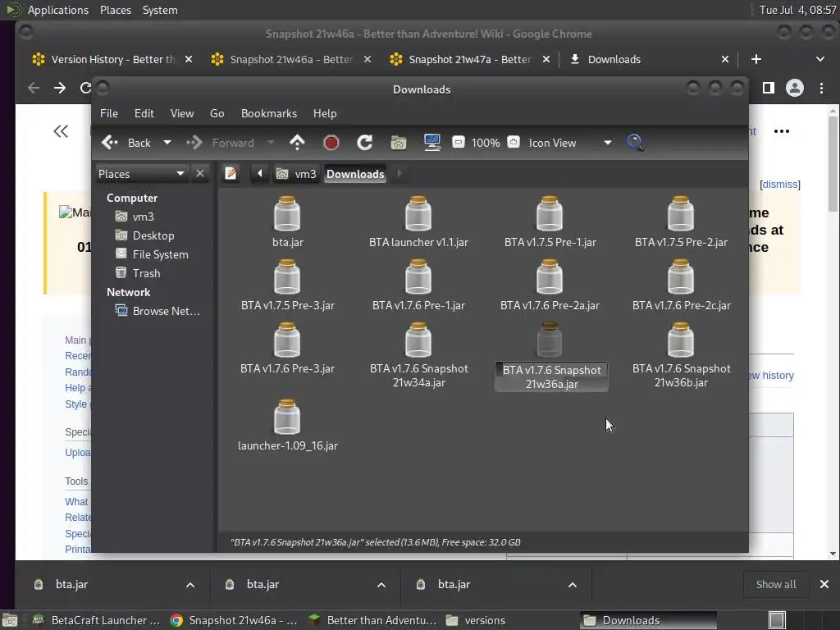Select the BTA v1.7.6 Pre-3.jar icon
The image size is (840, 630).
(x=287, y=340)
